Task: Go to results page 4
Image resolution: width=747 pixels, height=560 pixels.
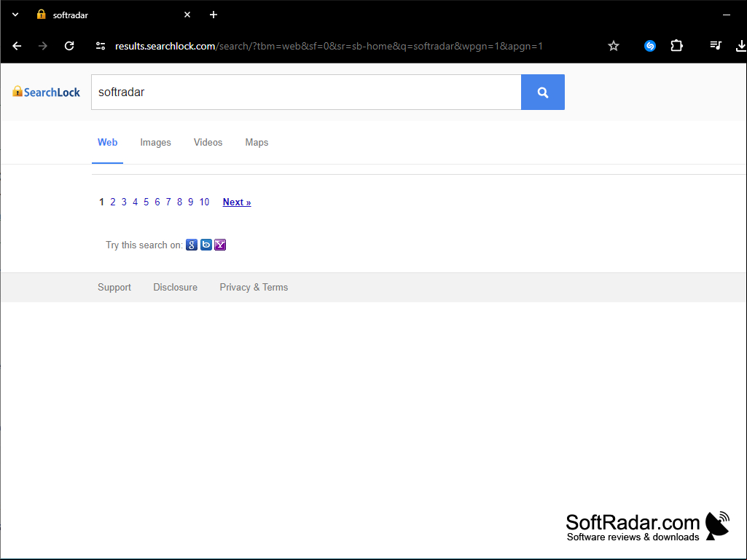Action: 136,202
